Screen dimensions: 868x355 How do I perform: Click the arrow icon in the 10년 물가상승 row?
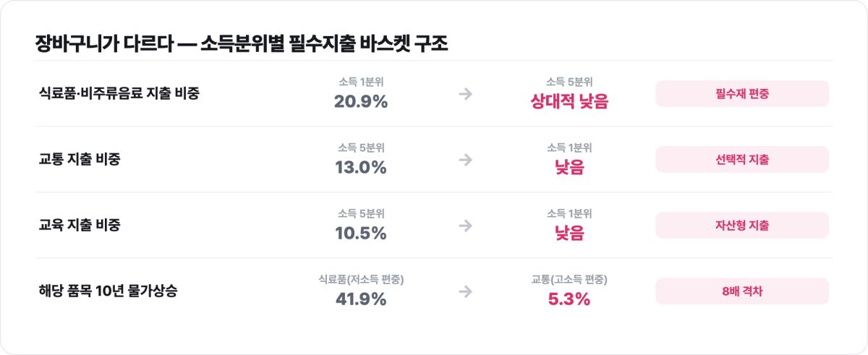click(466, 291)
